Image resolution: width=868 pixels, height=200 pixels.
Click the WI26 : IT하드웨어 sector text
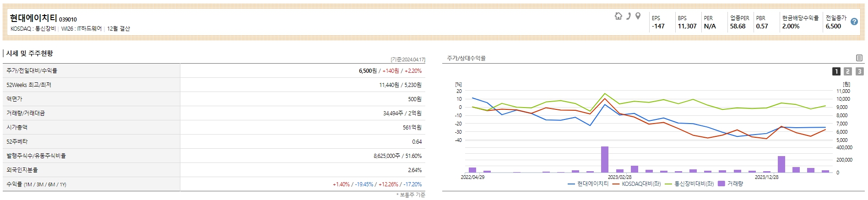click(81, 28)
